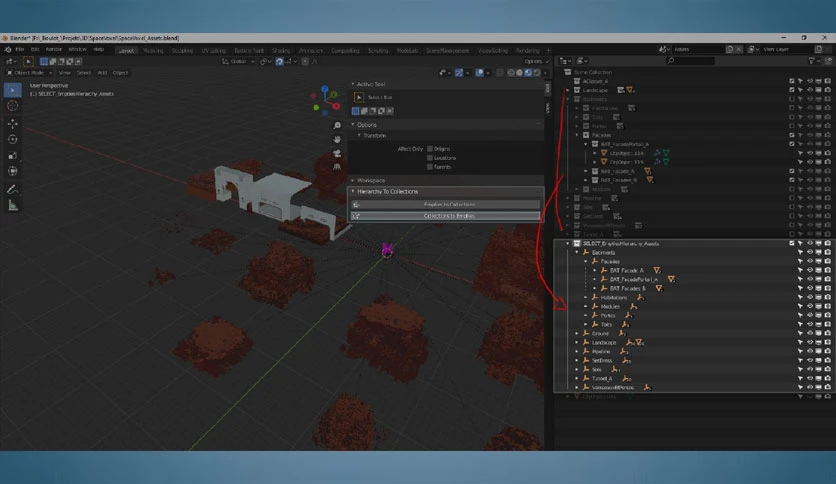
Task: Hide the Ground empty using its eye icon
Action: click(x=809, y=334)
